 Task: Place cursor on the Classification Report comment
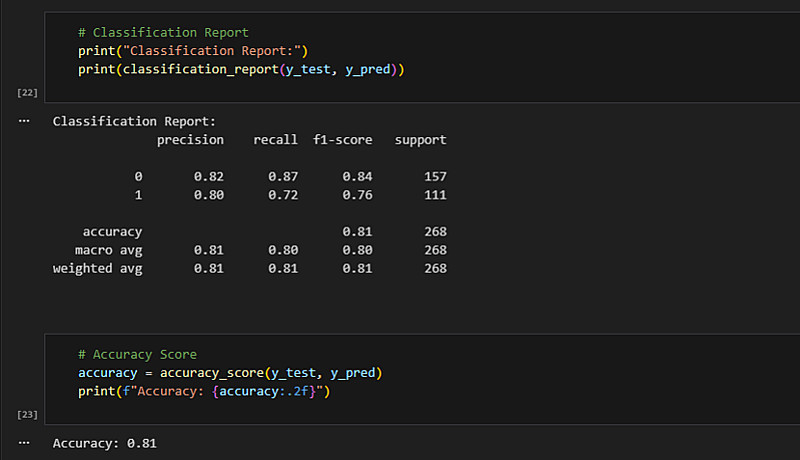click(x=163, y=33)
